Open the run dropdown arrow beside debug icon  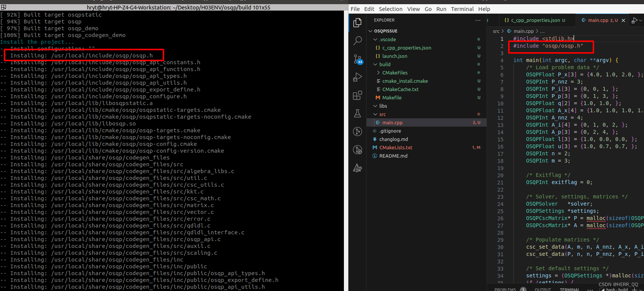(641, 20)
